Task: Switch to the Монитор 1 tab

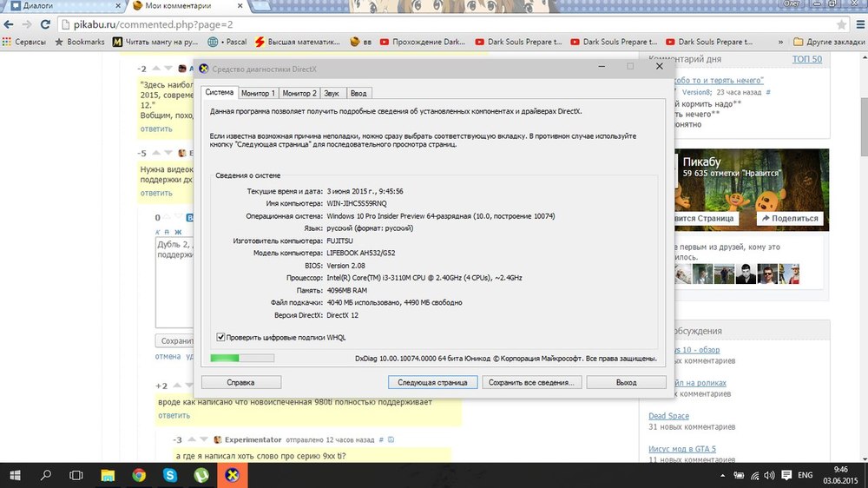Action: click(258, 93)
